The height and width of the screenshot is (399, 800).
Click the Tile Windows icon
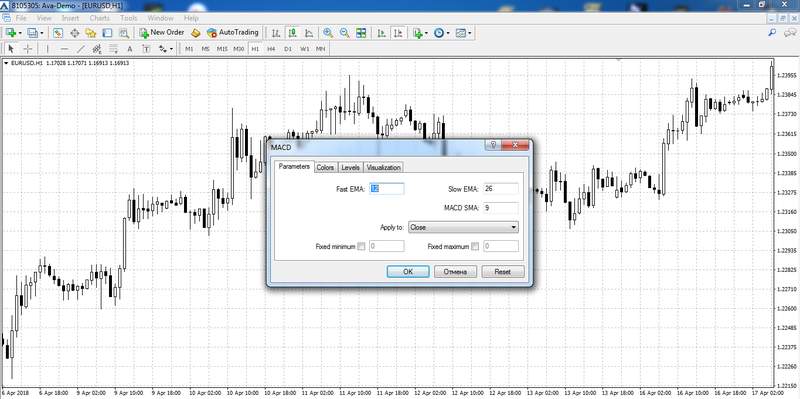click(361, 33)
